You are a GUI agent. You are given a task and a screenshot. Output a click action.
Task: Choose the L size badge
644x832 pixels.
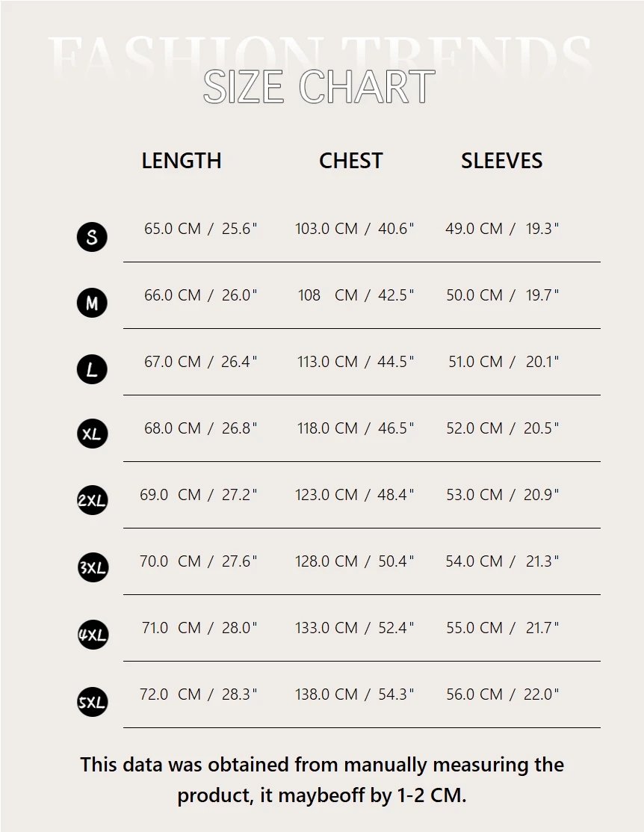tap(92, 369)
